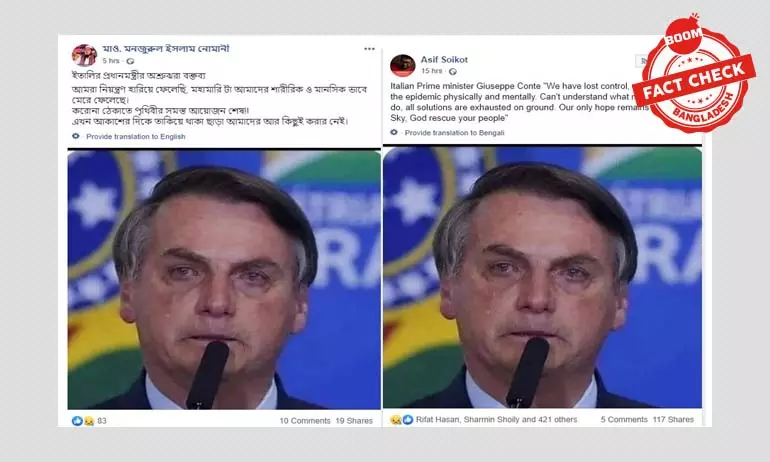Click Rifat Hasan, Sharmin Shoily and 421 others
The width and height of the screenshot is (770, 462).
496,419
